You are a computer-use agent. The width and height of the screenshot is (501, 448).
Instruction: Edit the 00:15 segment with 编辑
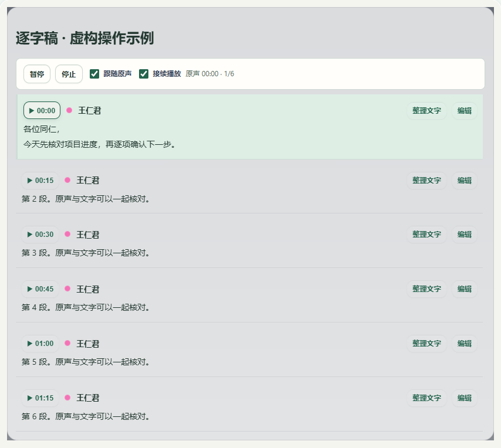click(464, 181)
